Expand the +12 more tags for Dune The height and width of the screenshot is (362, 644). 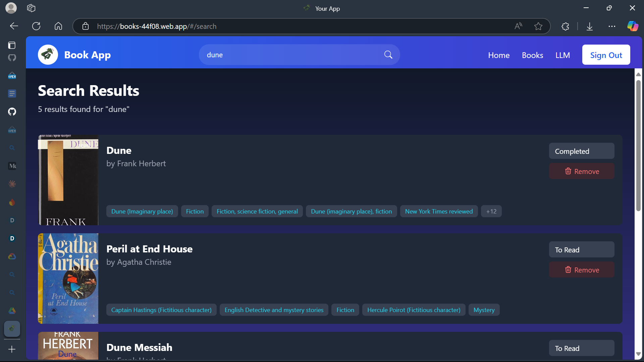click(x=491, y=212)
